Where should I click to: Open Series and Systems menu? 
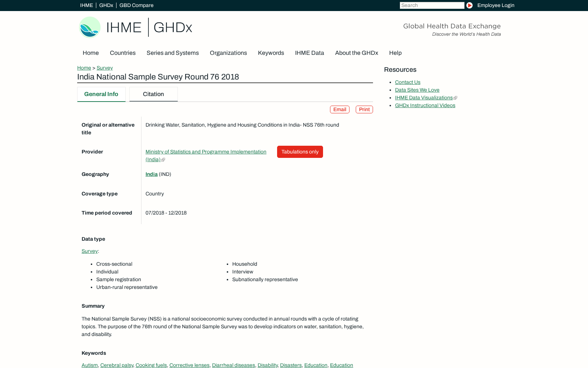point(173,53)
